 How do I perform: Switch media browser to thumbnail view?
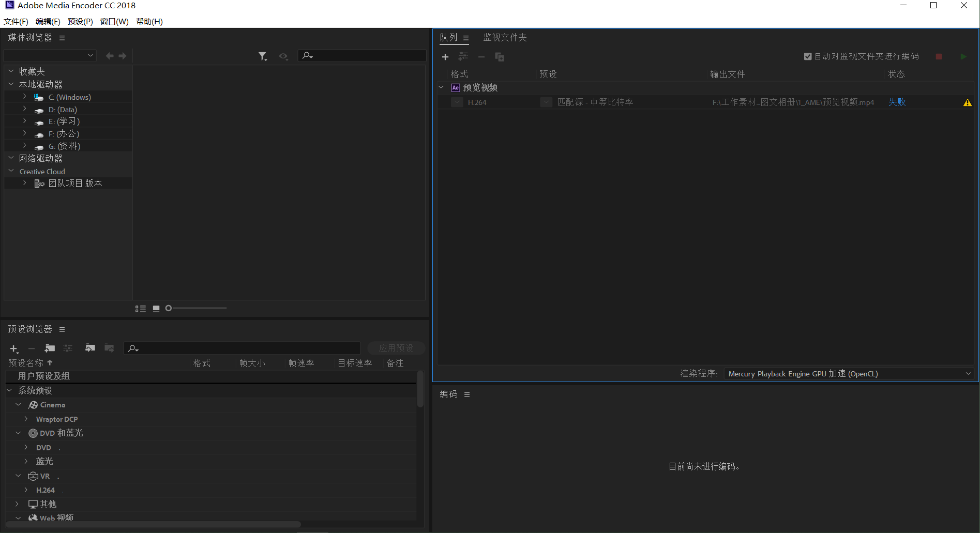tap(156, 309)
